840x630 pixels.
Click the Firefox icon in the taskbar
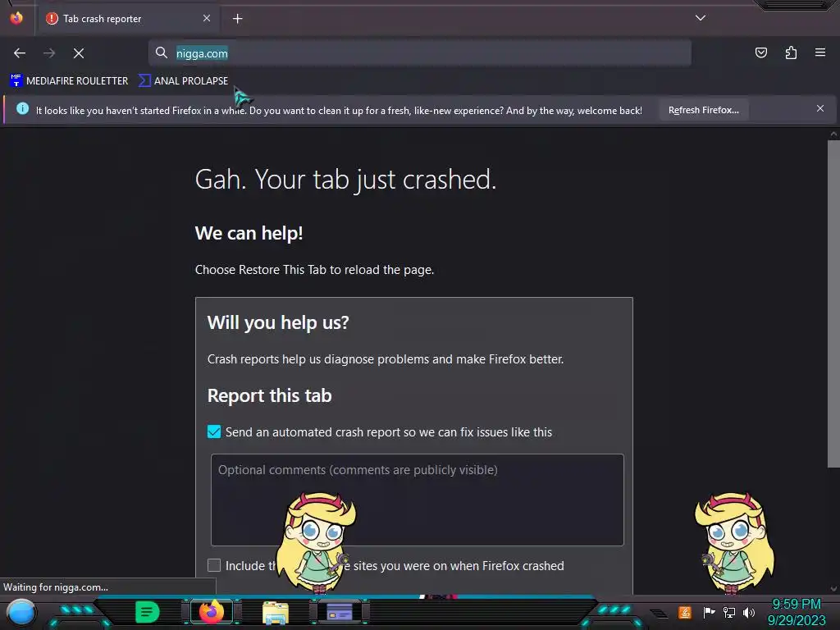(212, 612)
